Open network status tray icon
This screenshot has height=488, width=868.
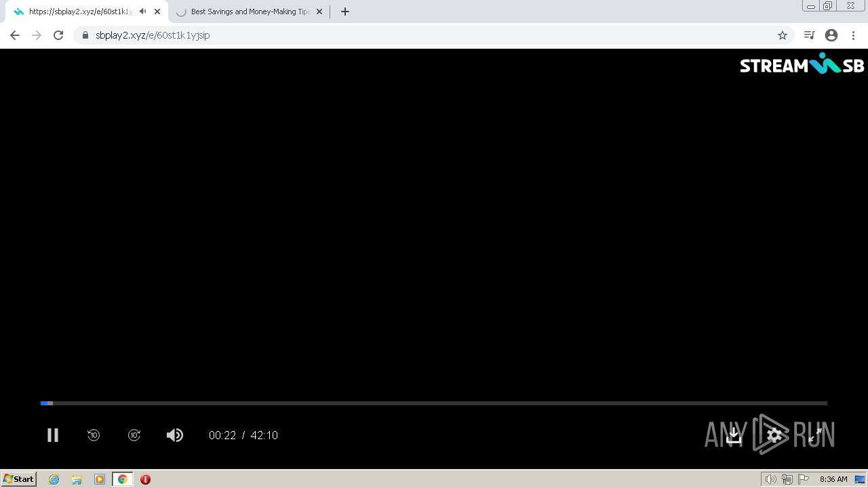tap(787, 479)
